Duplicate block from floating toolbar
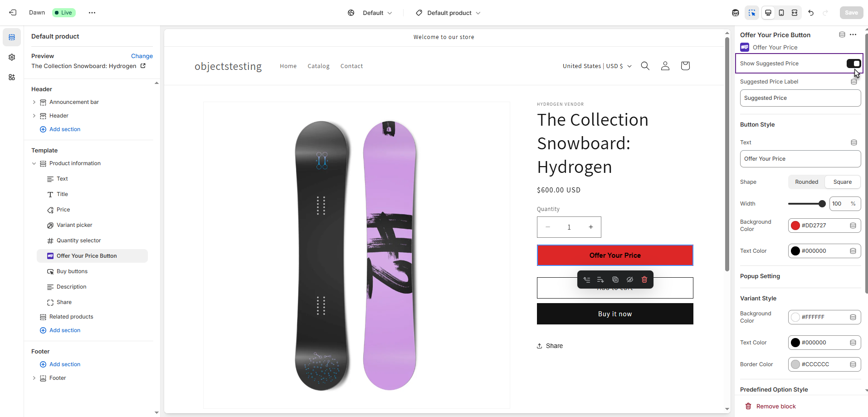This screenshot has height=417, width=868. pos(615,280)
